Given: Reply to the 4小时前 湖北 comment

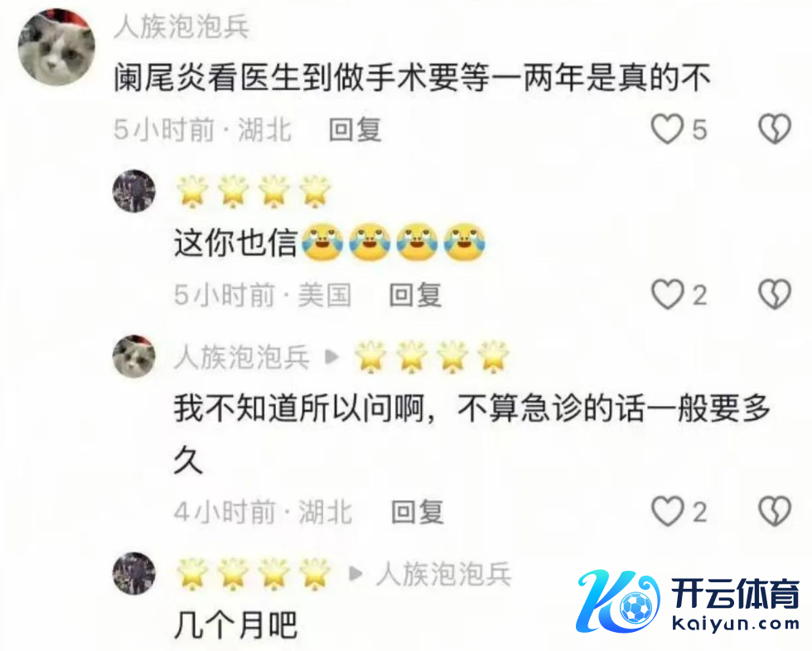Looking at the screenshot, I should 417,512.
